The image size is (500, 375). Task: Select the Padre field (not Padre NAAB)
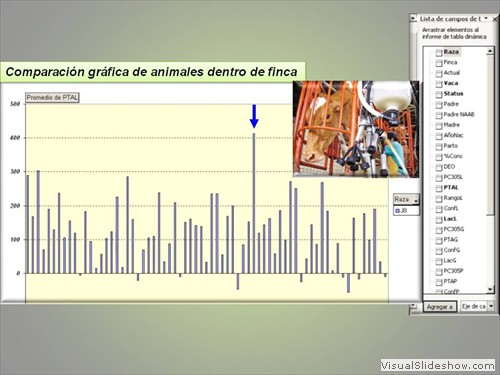click(451, 104)
